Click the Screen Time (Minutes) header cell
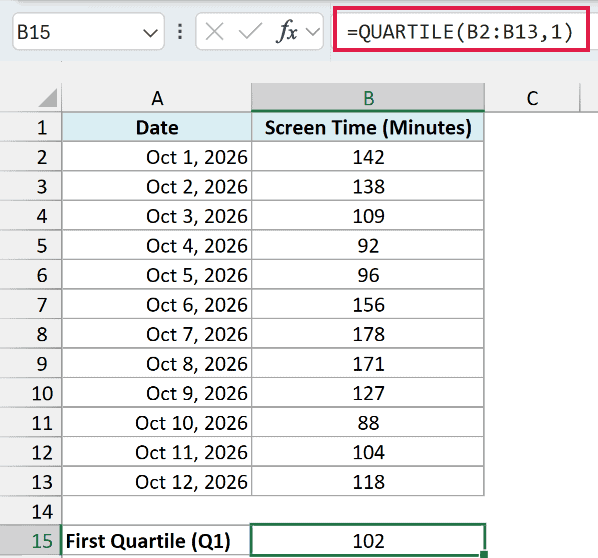Image resolution: width=598 pixels, height=558 pixels. 368,127
